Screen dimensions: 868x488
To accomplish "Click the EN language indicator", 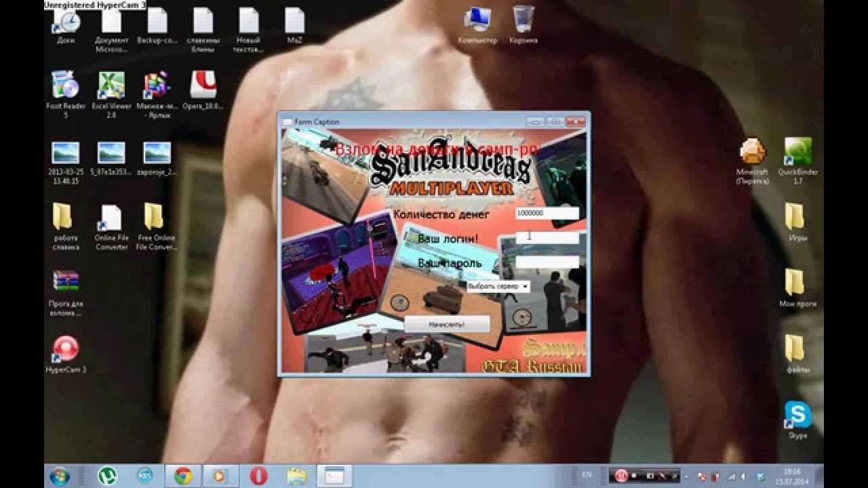I will coord(587,475).
